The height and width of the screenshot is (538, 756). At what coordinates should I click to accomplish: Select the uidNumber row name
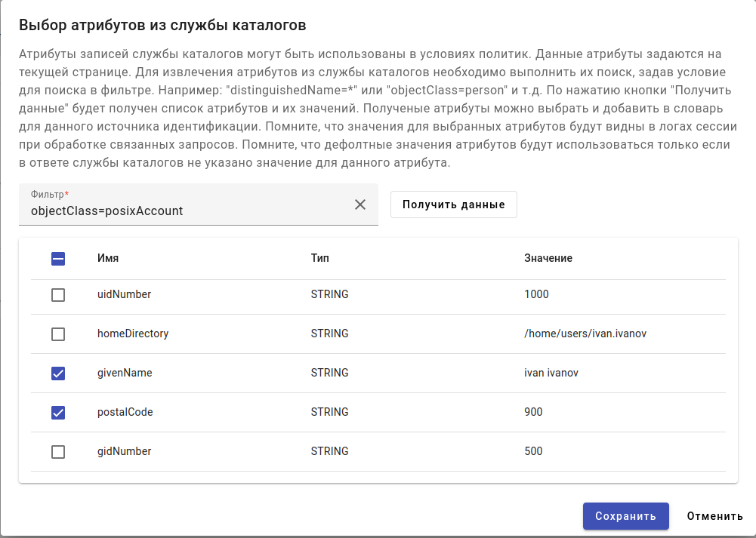coord(124,294)
